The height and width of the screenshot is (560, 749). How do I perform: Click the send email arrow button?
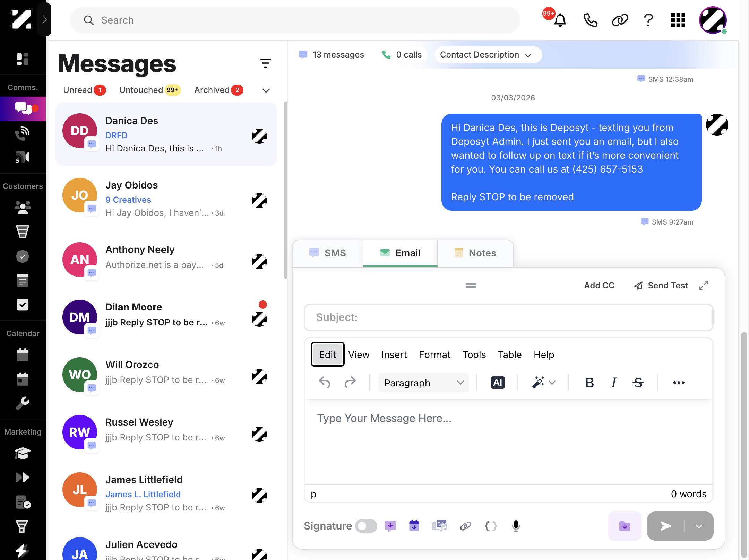pos(666,526)
